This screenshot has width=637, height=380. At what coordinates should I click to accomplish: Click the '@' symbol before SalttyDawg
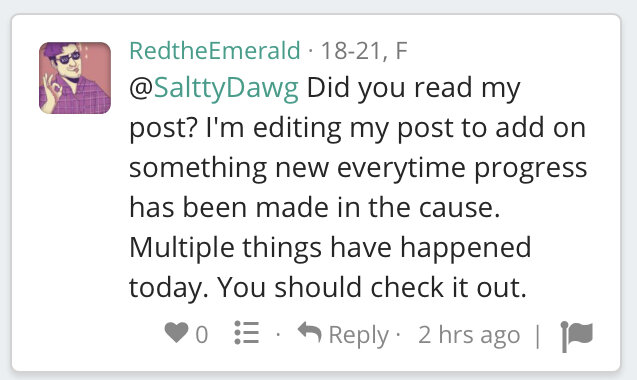pos(141,87)
